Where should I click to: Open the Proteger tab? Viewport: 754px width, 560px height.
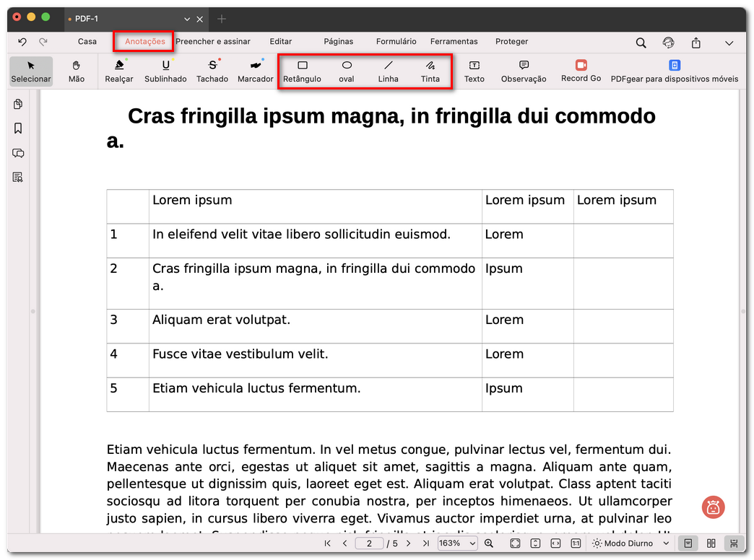pyautogui.click(x=512, y=42)
